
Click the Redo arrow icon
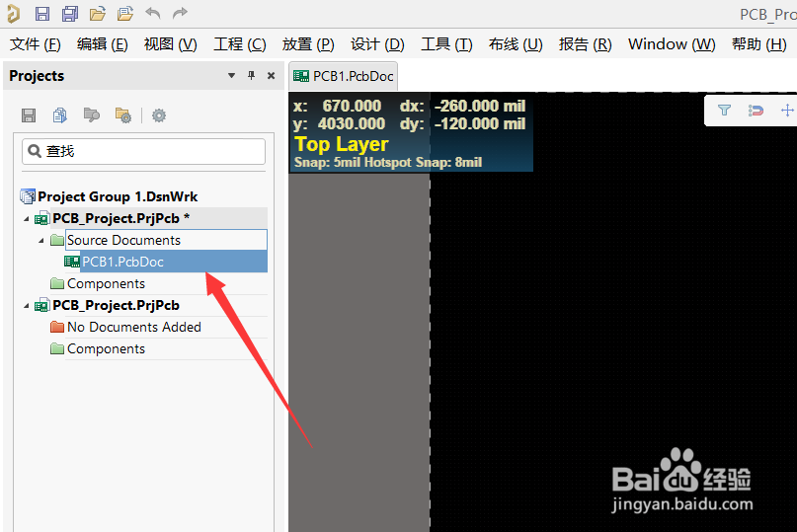tap(180, 13)
